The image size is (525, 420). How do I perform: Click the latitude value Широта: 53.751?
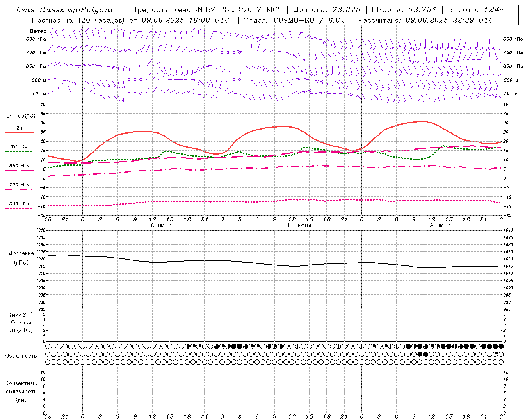point(404,10)
